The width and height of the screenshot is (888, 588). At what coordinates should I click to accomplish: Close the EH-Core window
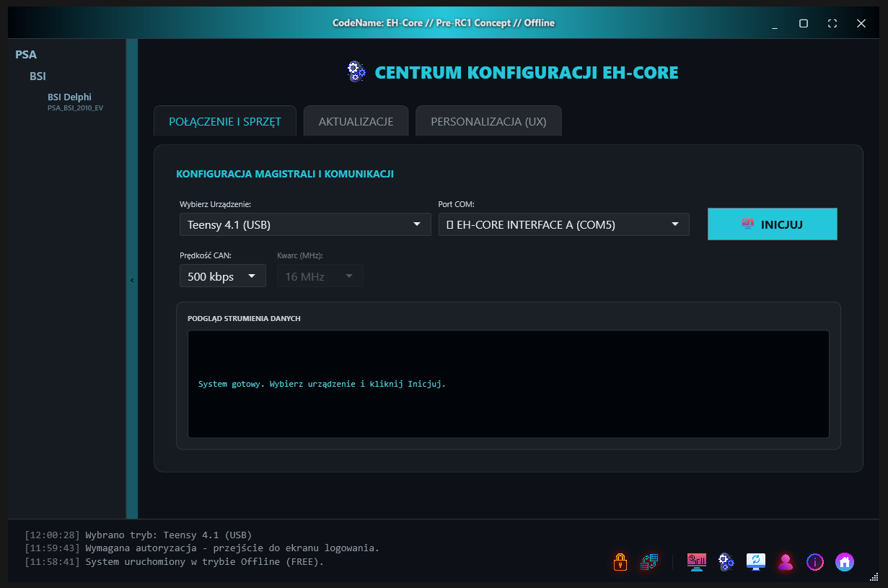point(861,23)
